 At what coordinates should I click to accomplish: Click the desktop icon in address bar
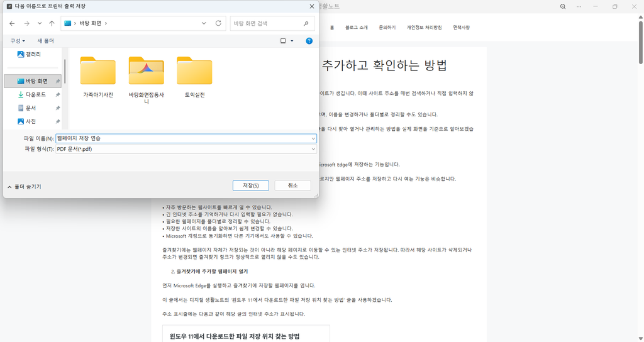(x=68, y=23)
